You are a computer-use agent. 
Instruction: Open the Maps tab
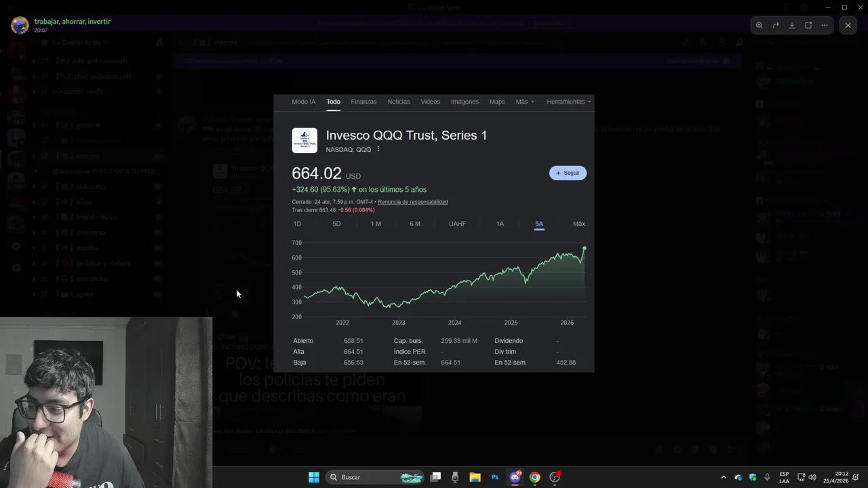497,102
